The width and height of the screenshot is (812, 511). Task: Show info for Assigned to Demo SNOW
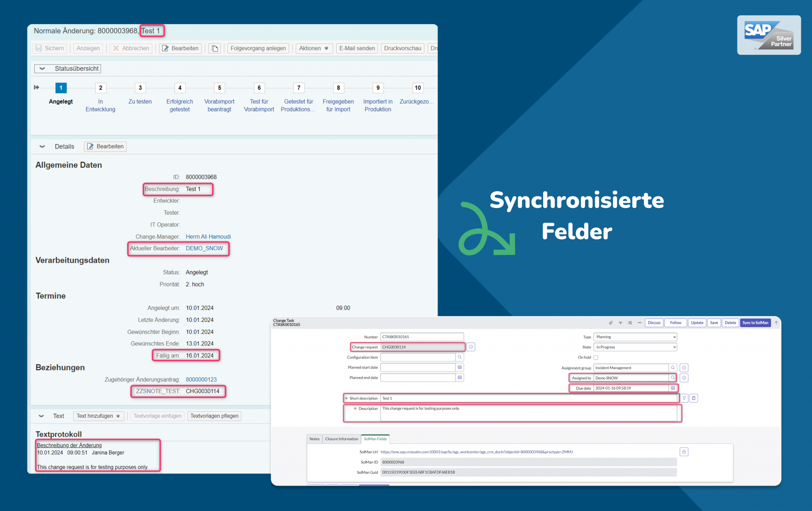684,378
